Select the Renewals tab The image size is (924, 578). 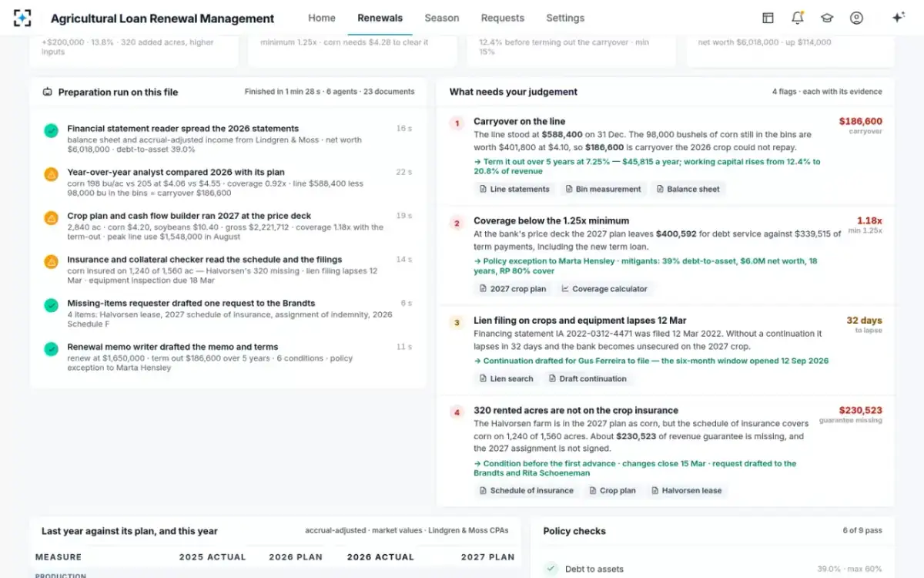coord(380,18)
